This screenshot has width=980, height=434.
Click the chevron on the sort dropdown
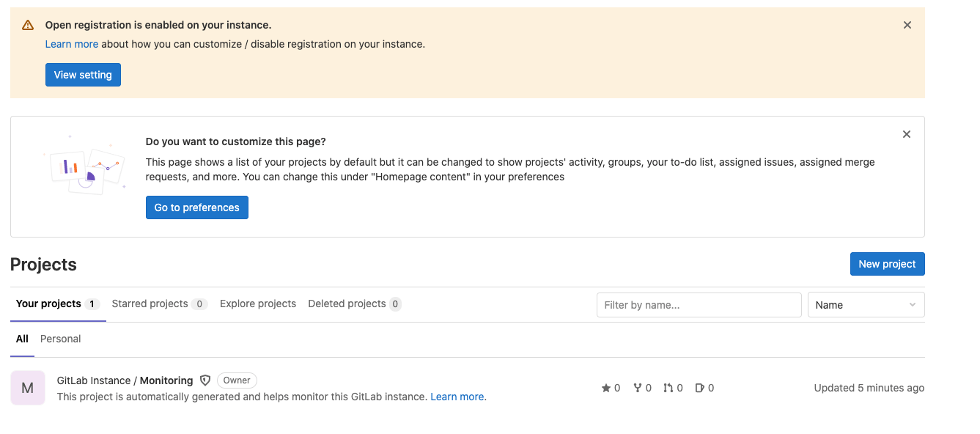[913, 305]
